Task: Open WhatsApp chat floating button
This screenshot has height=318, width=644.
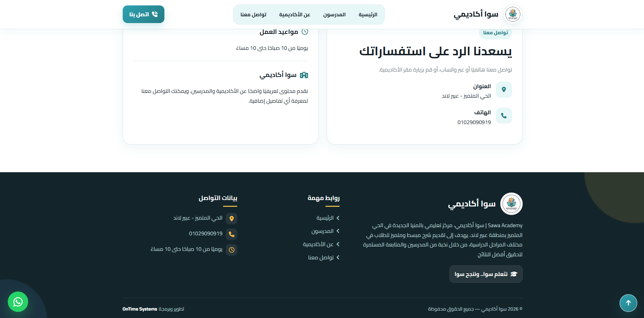Action: [18, 302]
